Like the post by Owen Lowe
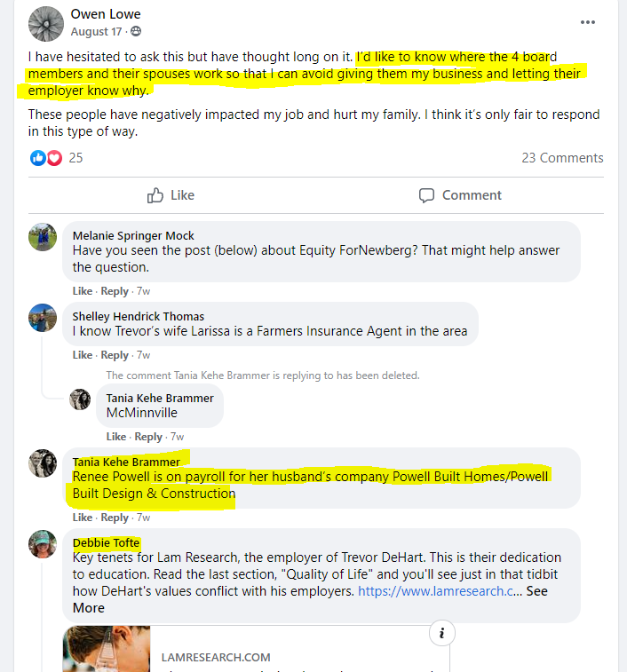This screenshot has width=627, height=672. point(171,195)
